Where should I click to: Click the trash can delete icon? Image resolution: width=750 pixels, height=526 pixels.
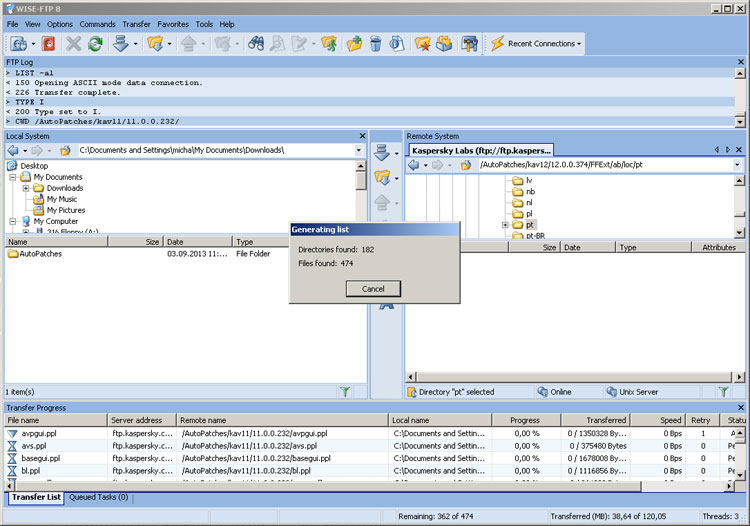click(x=375, y=44)
